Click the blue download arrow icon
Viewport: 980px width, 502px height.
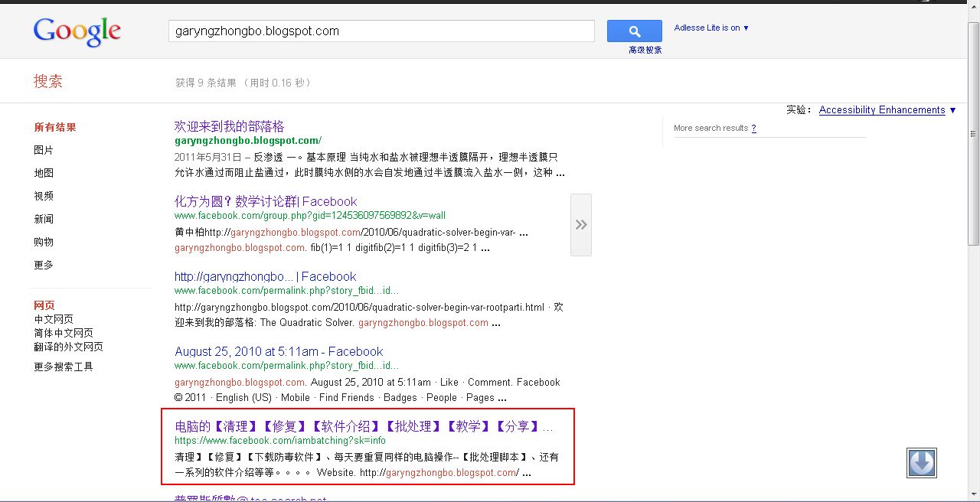pos(922,463)
